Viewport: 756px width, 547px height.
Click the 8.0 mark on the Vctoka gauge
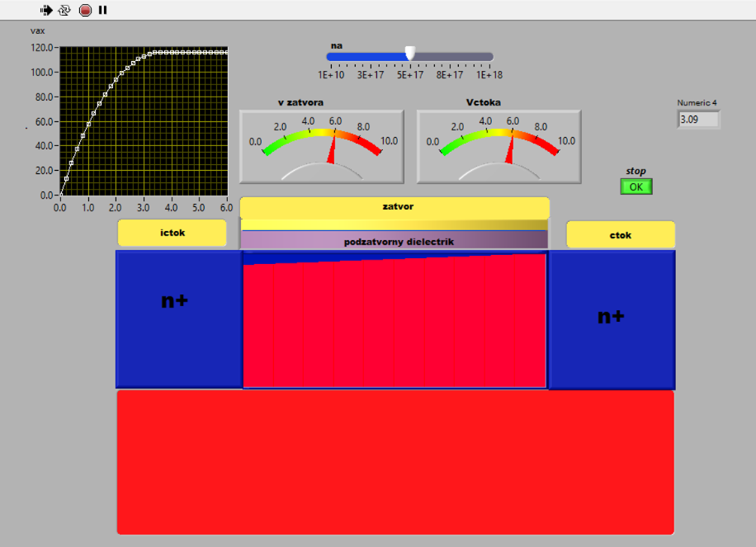click(541, 127)
